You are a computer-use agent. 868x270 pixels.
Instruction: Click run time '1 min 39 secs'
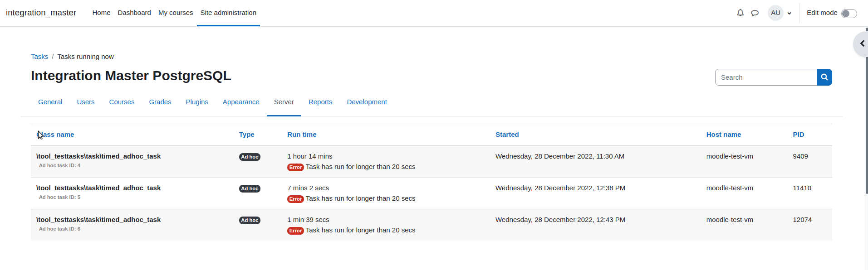(308, 220)
